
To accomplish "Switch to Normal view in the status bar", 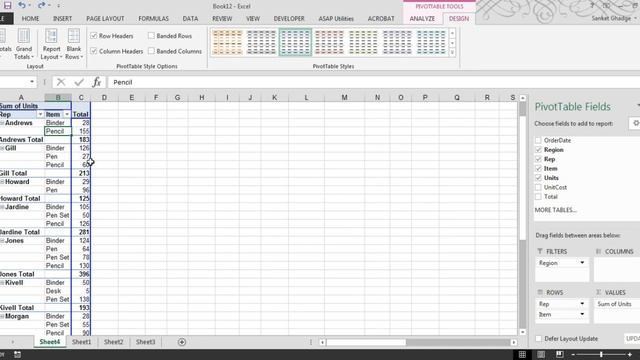I will (x=522, y=355).
